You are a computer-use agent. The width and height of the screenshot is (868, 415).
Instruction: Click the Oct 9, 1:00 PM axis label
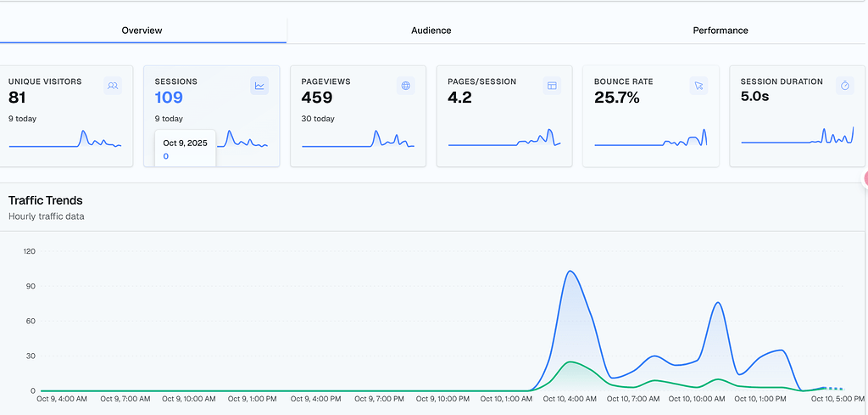click(253, 398)
